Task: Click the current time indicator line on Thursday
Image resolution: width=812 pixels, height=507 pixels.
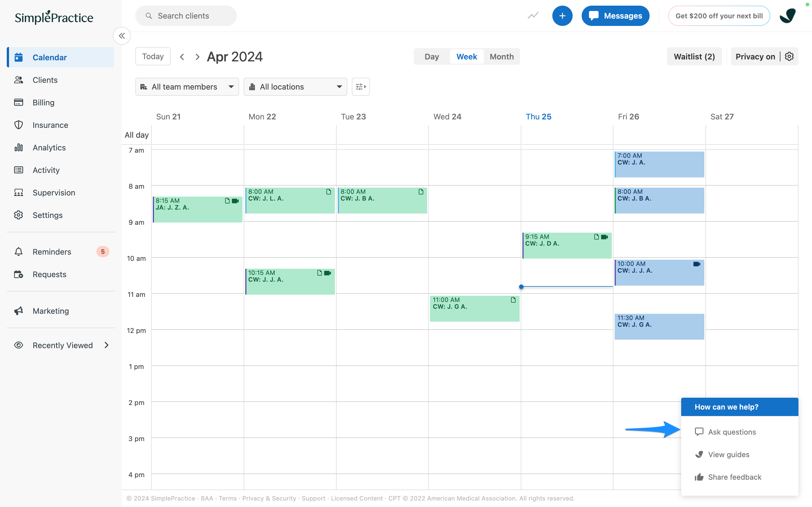Action: 567,287
